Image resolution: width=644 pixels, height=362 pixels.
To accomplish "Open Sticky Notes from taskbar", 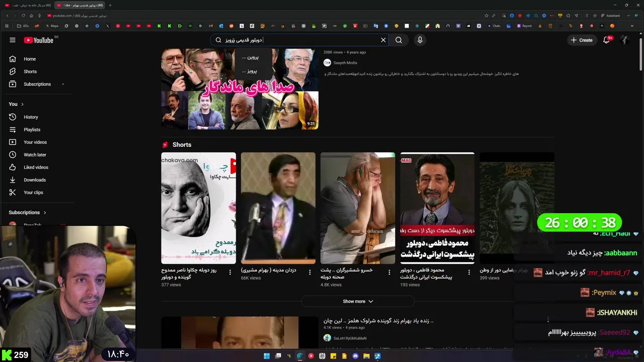I will pyautogui.click(x=333, y=356).
